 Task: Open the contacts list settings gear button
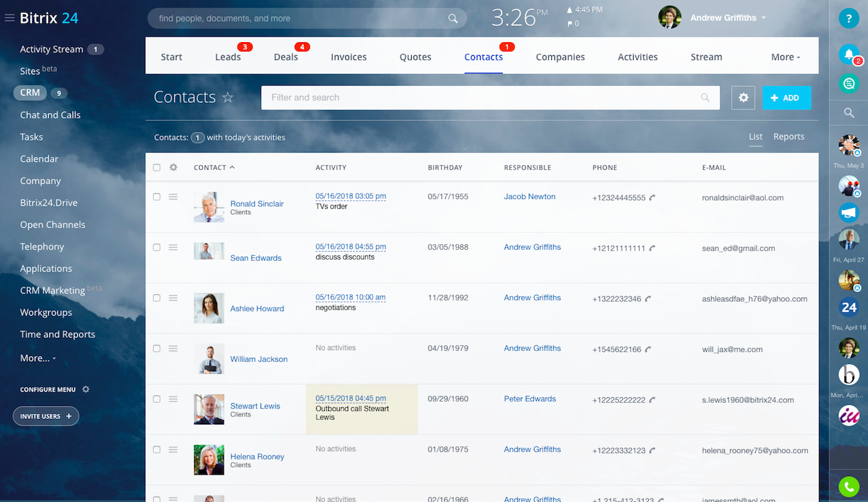[743, 98]
